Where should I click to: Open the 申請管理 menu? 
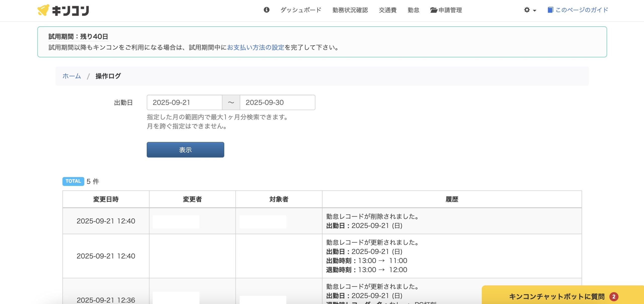[450, 10]
